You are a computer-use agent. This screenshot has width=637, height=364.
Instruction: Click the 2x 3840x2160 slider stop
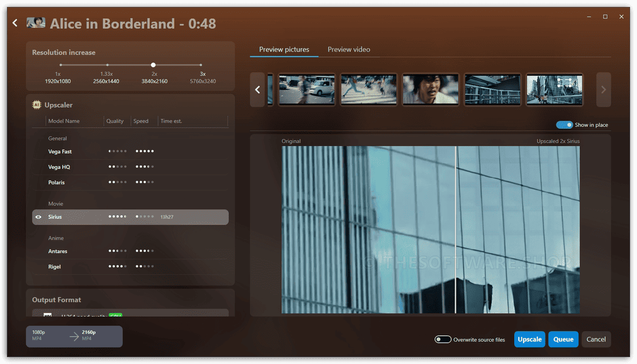coord(153,65)
